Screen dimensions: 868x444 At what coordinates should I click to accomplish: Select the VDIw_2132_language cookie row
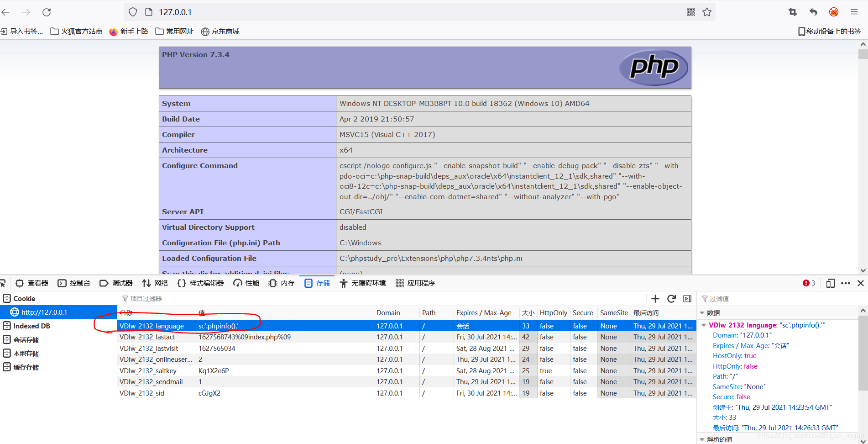(x=407, y=326)
